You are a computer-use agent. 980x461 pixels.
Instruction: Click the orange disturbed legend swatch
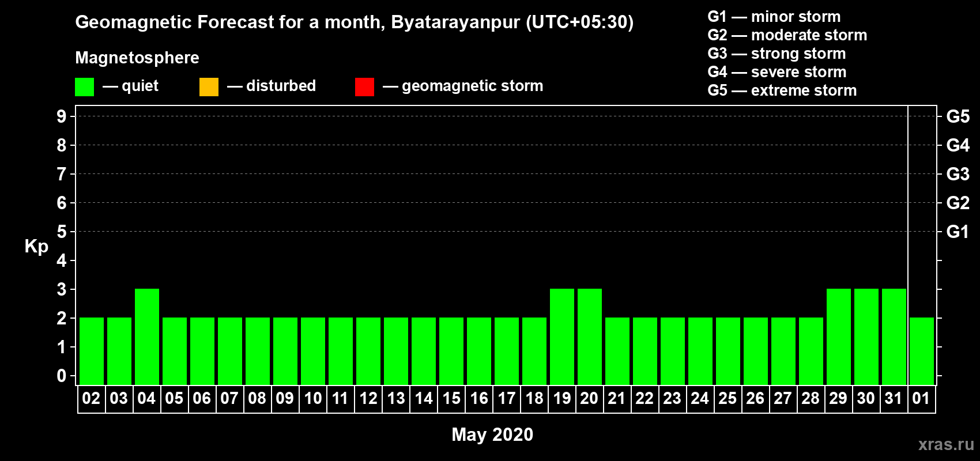[x=209, y=87]
